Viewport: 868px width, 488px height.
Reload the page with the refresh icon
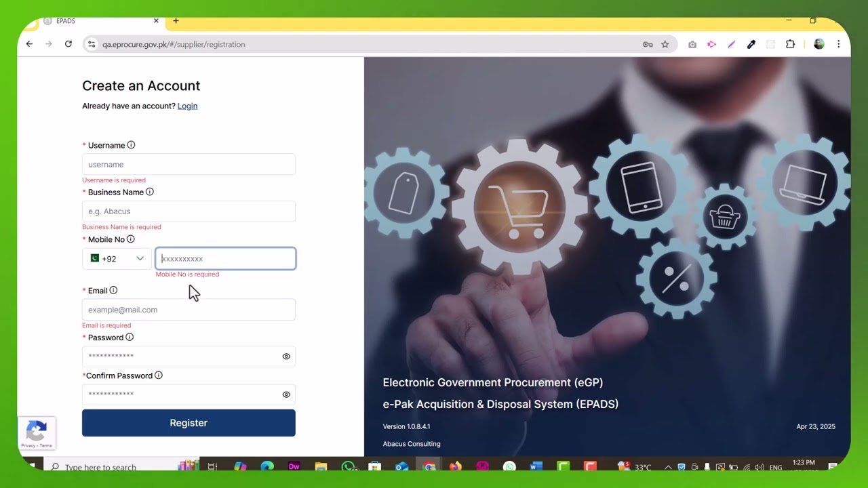[68, 44]
